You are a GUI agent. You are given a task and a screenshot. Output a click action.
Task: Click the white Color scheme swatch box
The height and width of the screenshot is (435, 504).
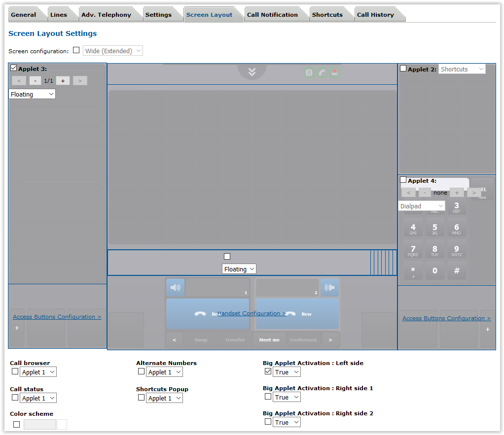coord(62,424)
